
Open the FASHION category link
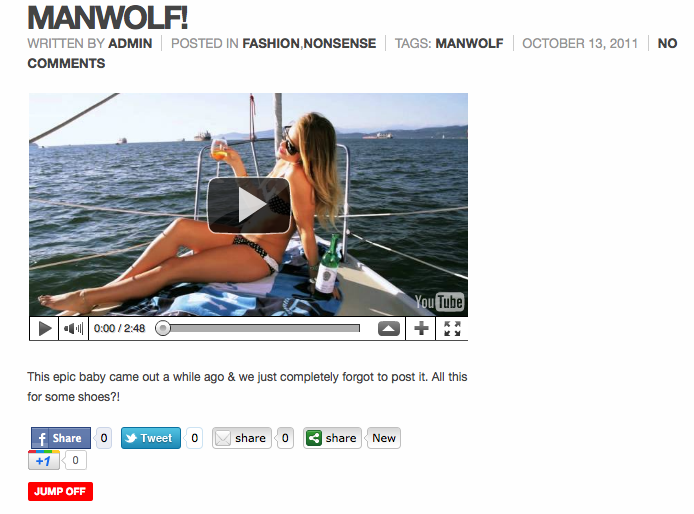point(271,43)
